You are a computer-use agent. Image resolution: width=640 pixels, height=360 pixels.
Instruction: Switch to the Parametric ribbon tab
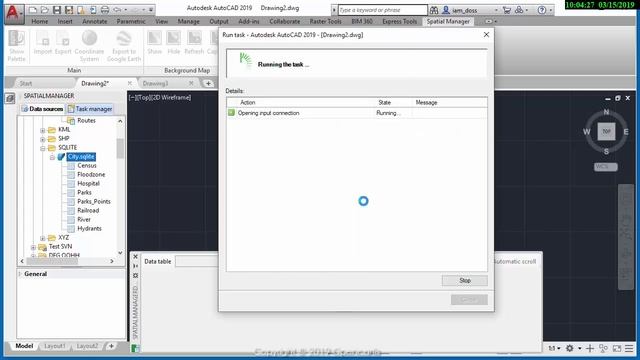pyautogui.click(x=131, y=21)
